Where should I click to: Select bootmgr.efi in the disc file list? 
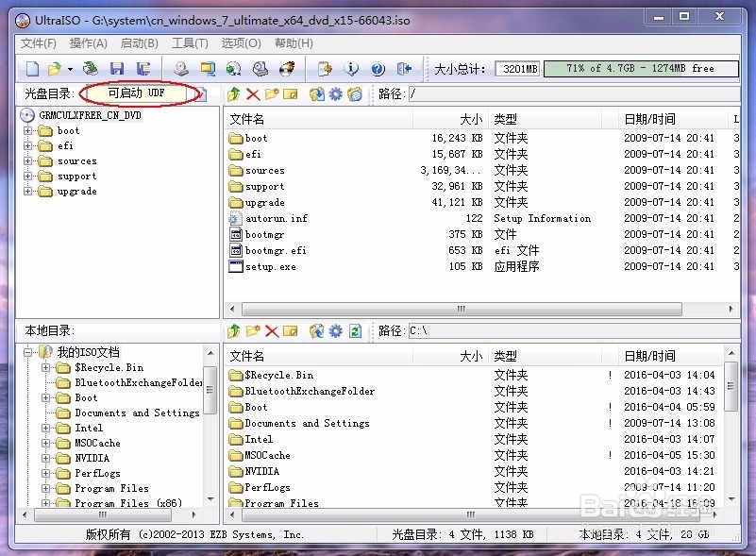[x=276, y=251]
